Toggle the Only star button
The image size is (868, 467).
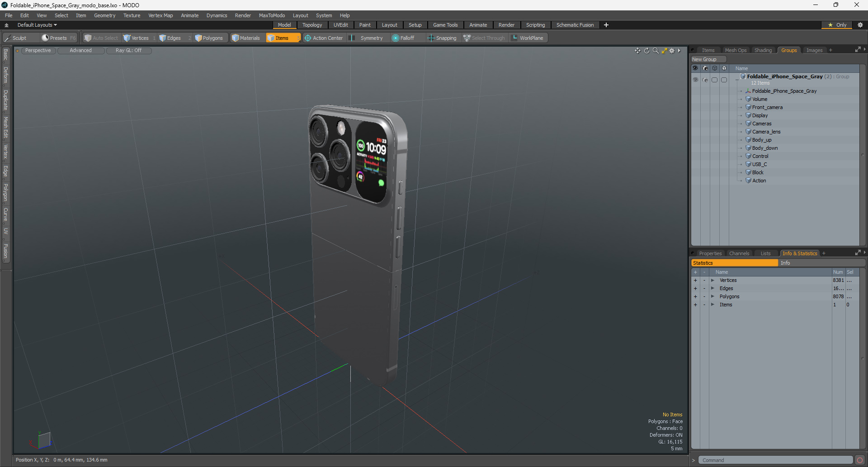tap(837, 25)
